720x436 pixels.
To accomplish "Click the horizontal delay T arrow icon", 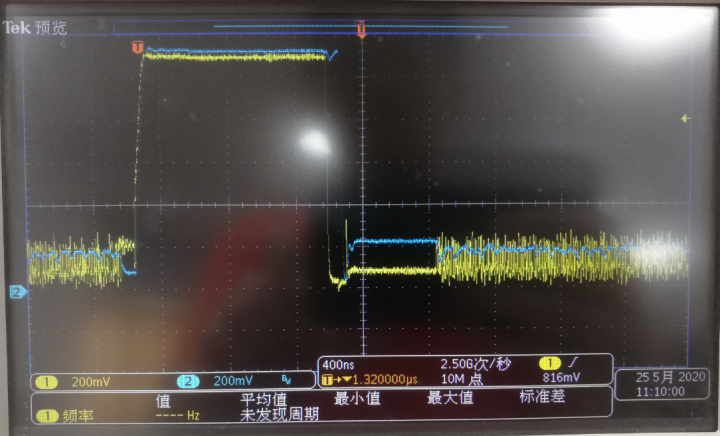I will pos(336,380).
